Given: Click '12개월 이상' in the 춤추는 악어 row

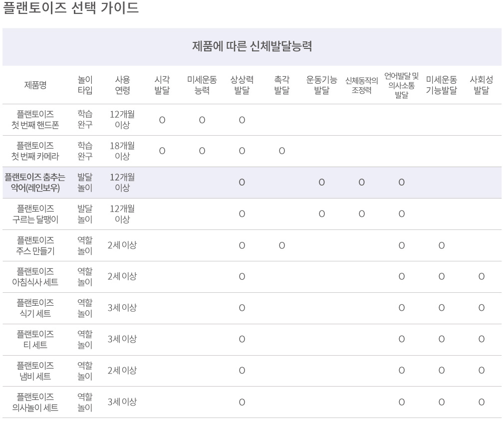Looking at the screenshot, I should (122, 182).
